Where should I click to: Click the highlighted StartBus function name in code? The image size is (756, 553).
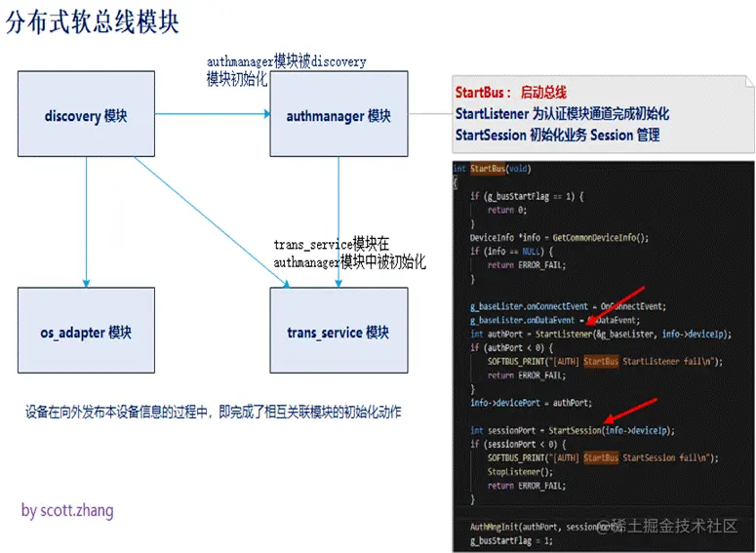[488, 169]
